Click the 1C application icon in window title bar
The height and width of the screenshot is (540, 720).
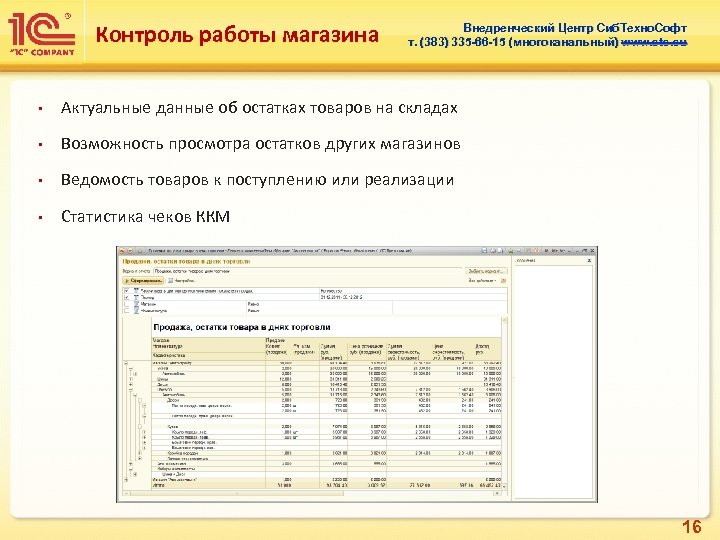[x=122, y=251]
